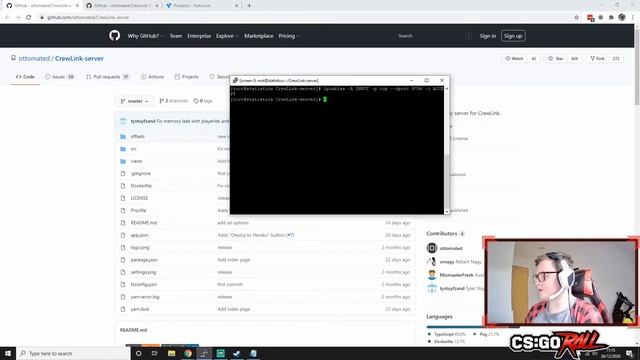The image size is (640, 360).
Task: Click the Watch button
Action: pos(514,58)
